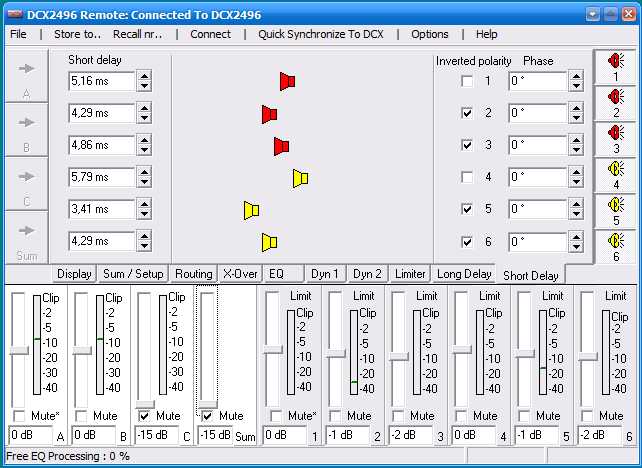Switch to the Long Delay tab

[x=464, y=274]
